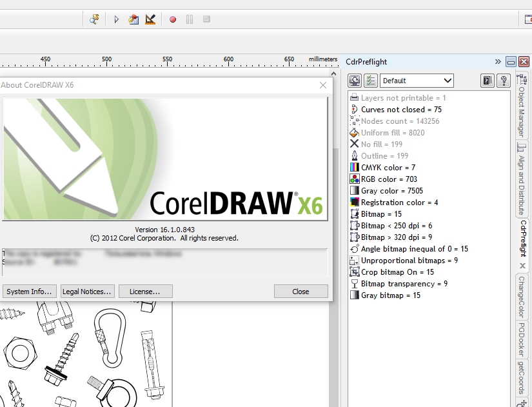The width and height of the screenshot is (532, 407).
Task: Click the System Info... button
Action: (x=29, y=292)
